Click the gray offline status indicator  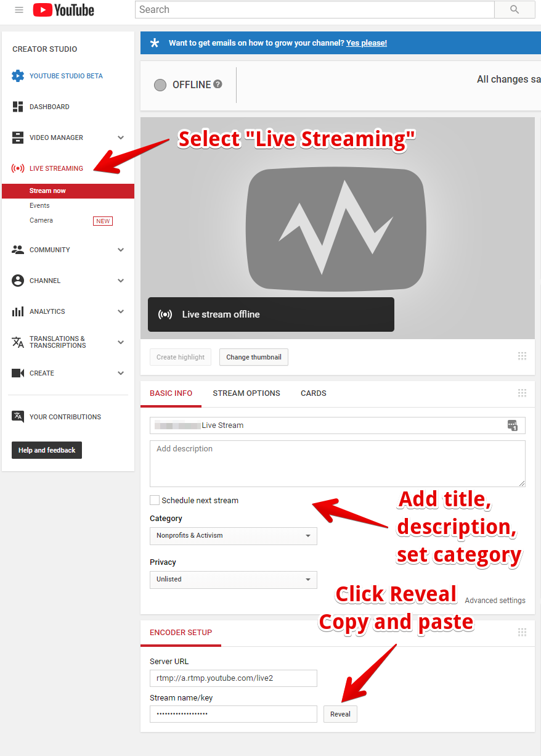click(160, 85)
